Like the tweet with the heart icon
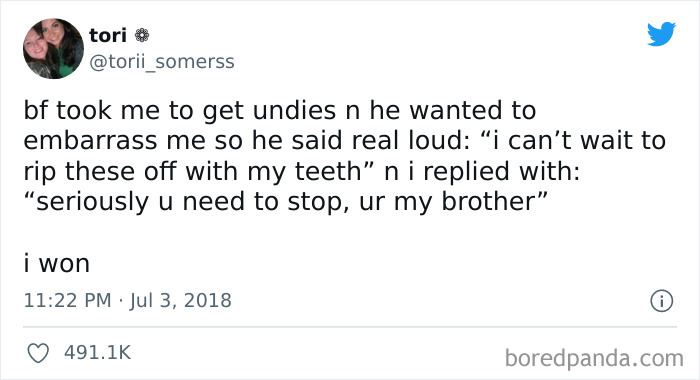Screen dimensions: 700x380 (38, 353)
